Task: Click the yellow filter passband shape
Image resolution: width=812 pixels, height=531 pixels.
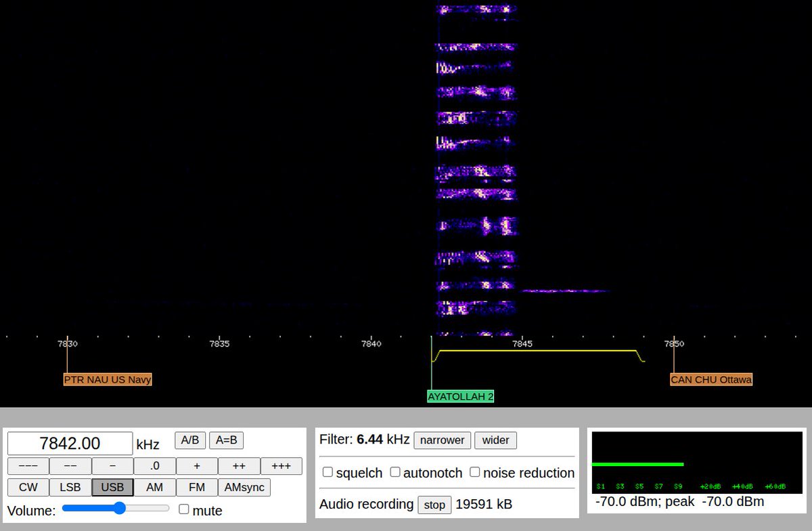Action: click(539, 356)
